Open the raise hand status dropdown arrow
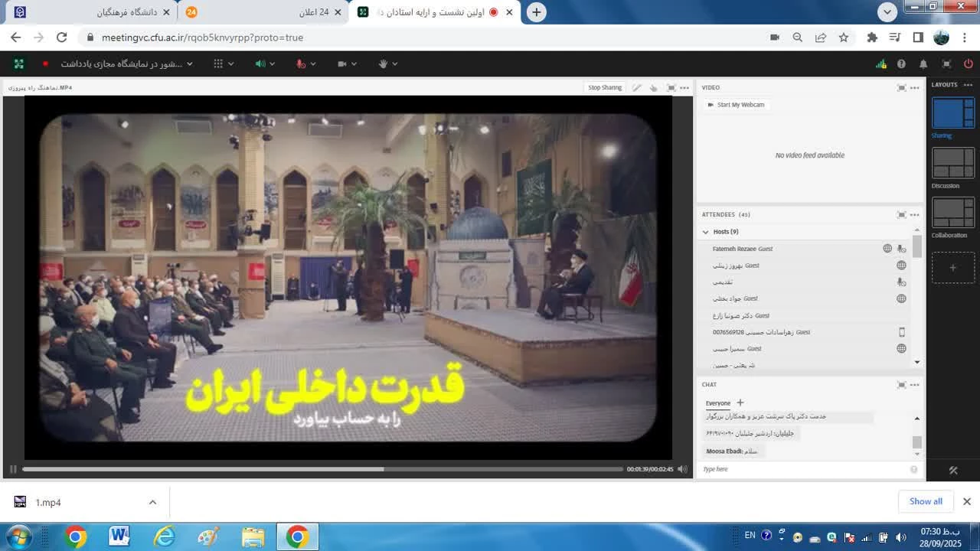The width and height of the screenshot is (980, 551). [x=395, y=64]
